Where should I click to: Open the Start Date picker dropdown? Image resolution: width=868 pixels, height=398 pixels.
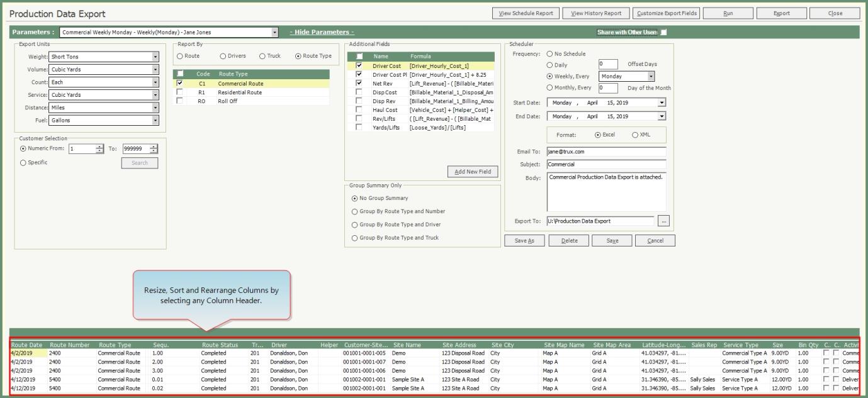662,102
